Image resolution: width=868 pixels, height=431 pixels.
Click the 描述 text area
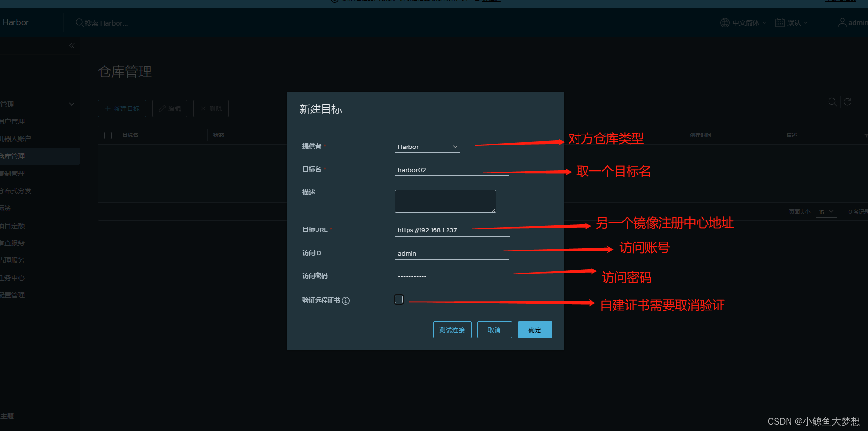pyautogui.click(x=446, y=201)
